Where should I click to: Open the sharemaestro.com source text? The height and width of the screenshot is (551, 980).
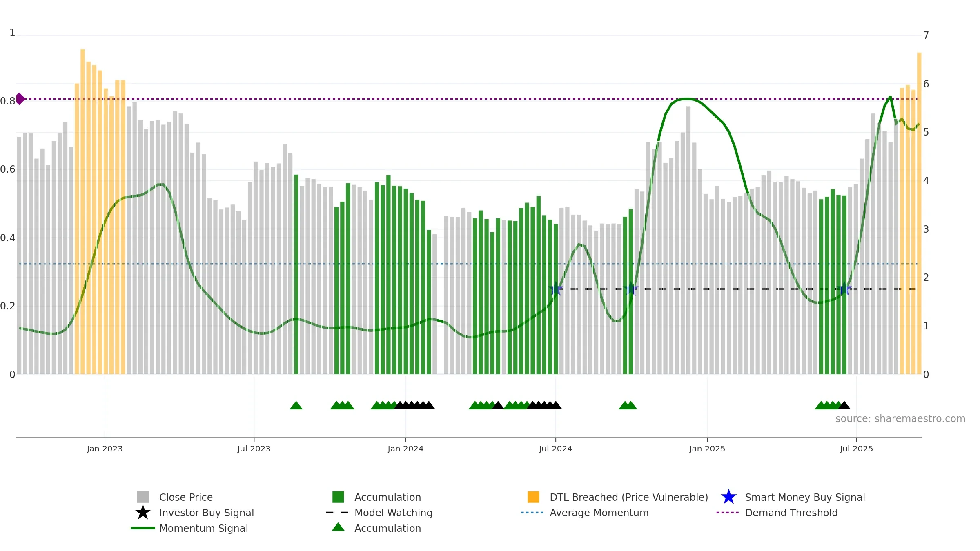pyautogui.click(x=900, y=418)
